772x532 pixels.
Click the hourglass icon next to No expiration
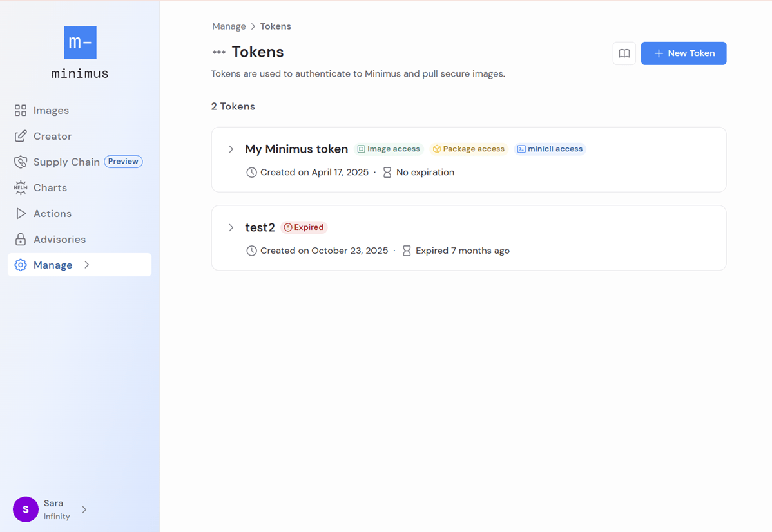click(x=387, y=172)
